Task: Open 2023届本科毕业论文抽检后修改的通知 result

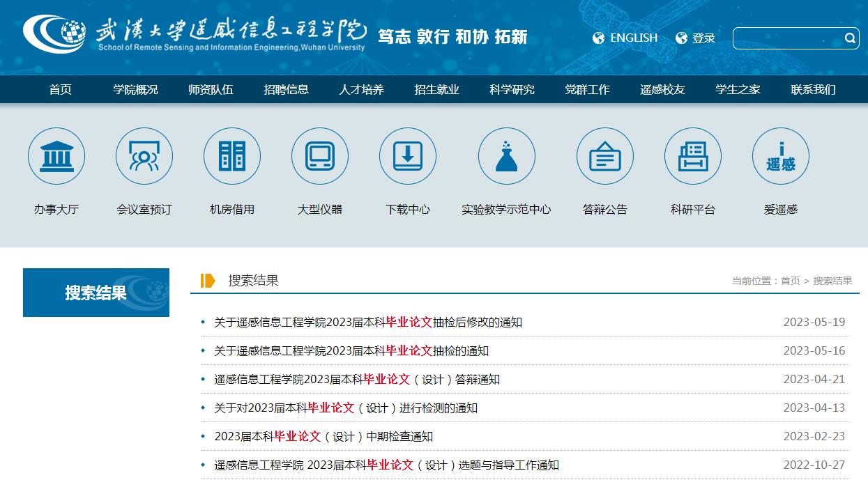Action: [368, 322]
